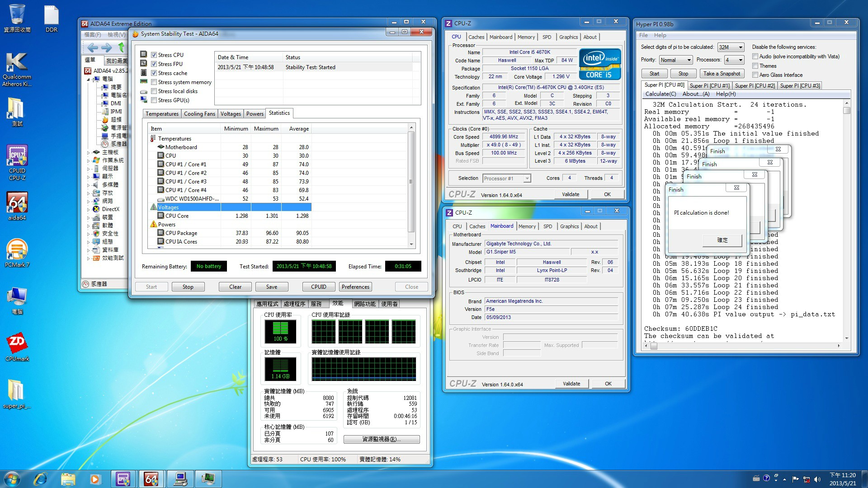Open the Processors count dropdown
Viewport: 868px width, 488px height.
click(x=734, y=60)
